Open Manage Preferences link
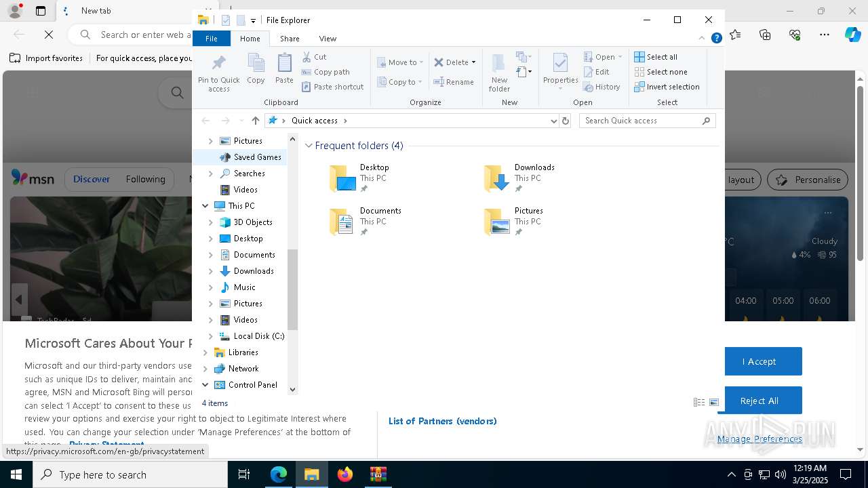The image size is (868, 488). (x=759, y=439)
